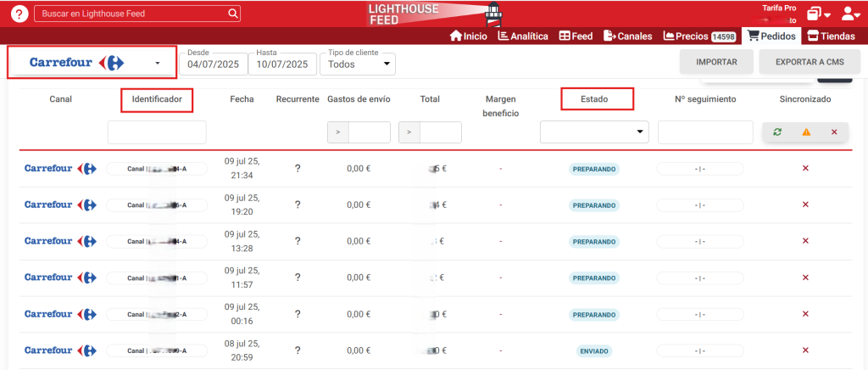Expand the Tipo de cliente dropdown
The image size is (868, 370).
click(x=358, y=64)
